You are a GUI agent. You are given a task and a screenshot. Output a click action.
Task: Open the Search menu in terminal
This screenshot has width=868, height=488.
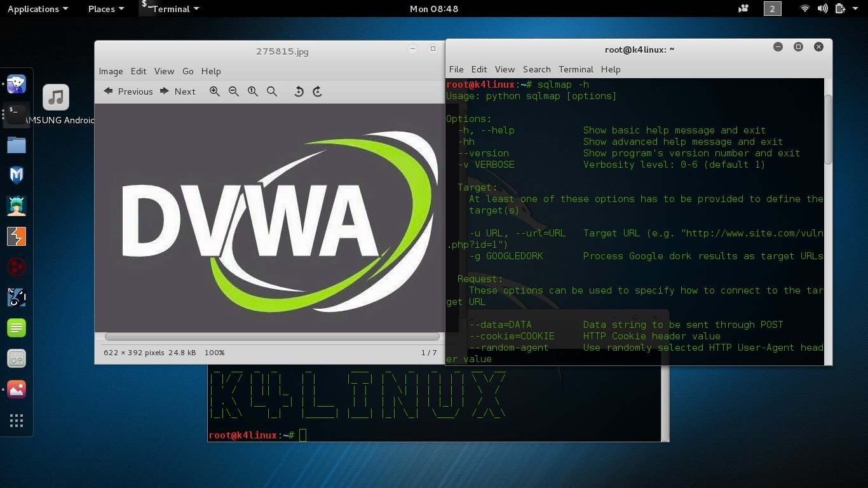536,69
